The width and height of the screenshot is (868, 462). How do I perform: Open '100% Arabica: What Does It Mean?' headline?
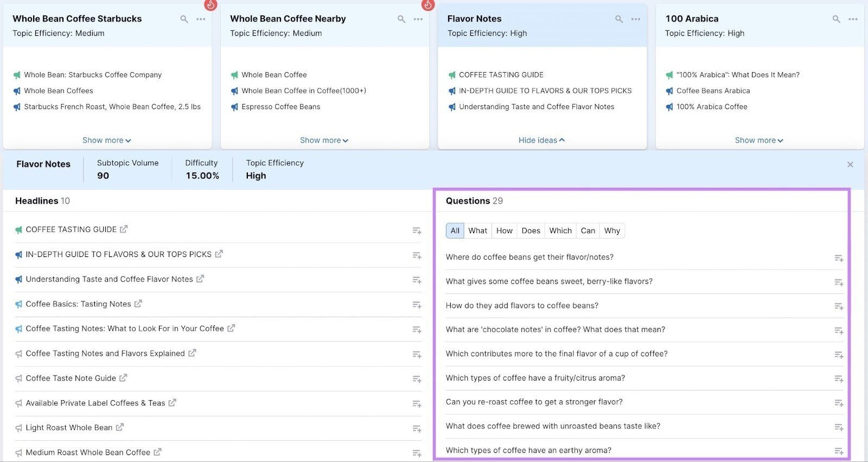tap(738, 75)
